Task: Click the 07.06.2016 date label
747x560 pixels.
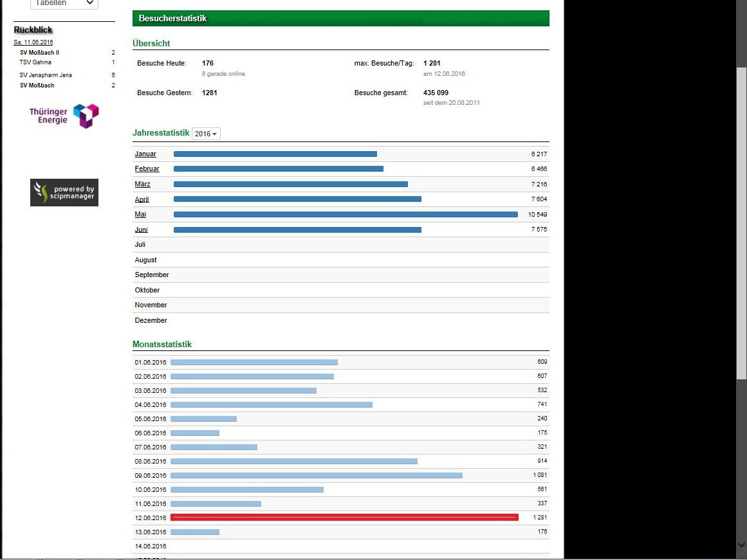Action: (151, 447)
